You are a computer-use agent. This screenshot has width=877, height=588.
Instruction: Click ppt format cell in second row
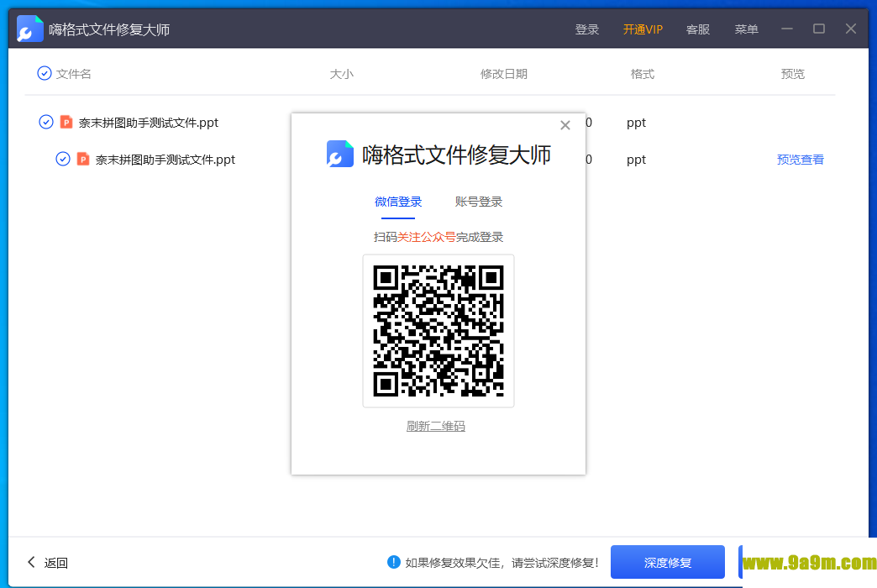coord(636,160)
